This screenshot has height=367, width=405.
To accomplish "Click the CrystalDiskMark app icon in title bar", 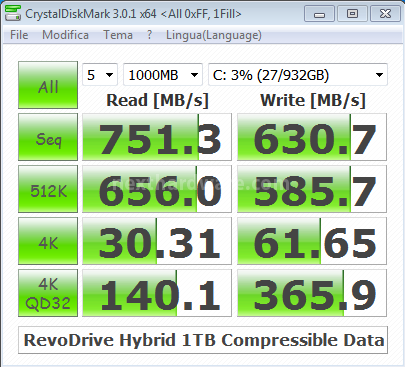I will (x=13, y=13).
